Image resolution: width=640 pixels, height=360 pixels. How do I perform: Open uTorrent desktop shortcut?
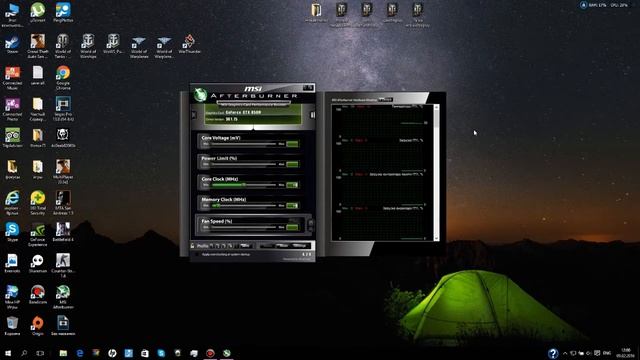coord(38,12)
